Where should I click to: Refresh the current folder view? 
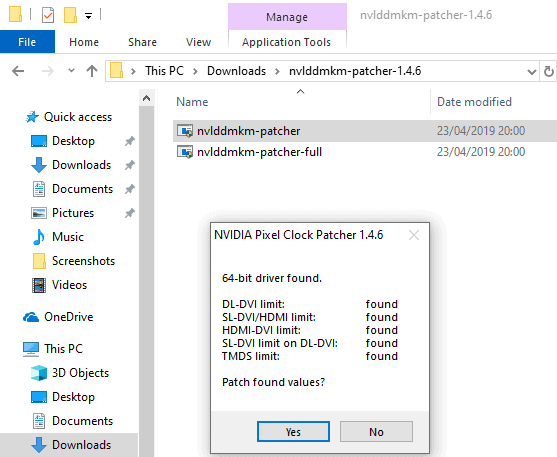click(549, 71)
